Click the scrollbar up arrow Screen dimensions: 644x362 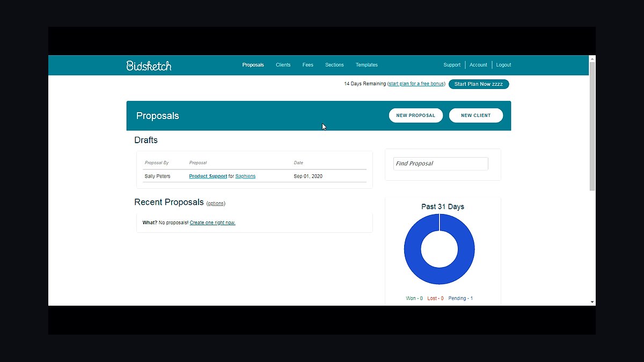click(x=592, y=58)
